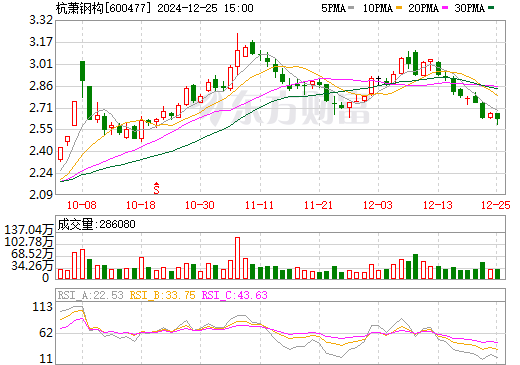
Task: Click the RSI_B:33.75 indicator label
Action: (162, 295)
